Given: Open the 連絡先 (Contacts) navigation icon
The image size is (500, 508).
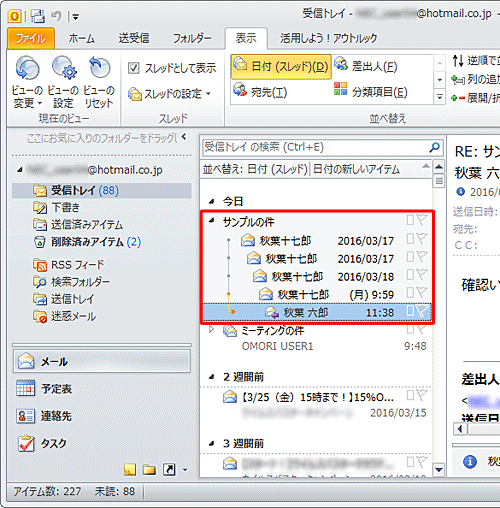Looking at the screenshot, I should (x=26, y=416).
